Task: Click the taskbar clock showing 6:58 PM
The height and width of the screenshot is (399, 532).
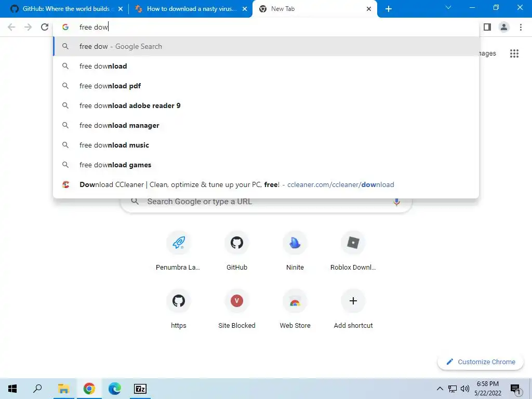Action: [487, 389]
